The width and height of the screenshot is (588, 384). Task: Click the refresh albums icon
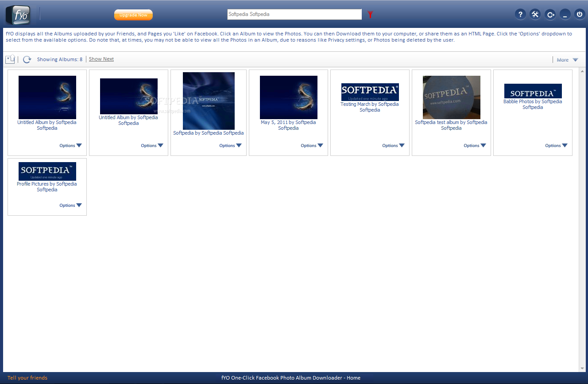(x=27, y=59)
